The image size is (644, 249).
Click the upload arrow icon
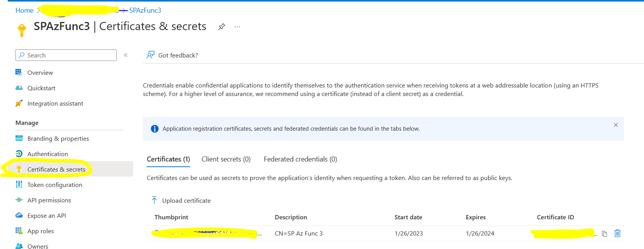[x=154, y=200]
